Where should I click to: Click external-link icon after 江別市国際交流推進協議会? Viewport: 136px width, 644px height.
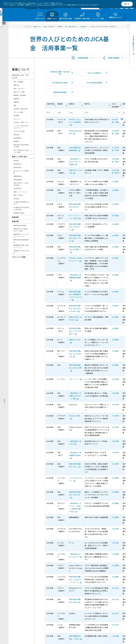tap(79, 150)
